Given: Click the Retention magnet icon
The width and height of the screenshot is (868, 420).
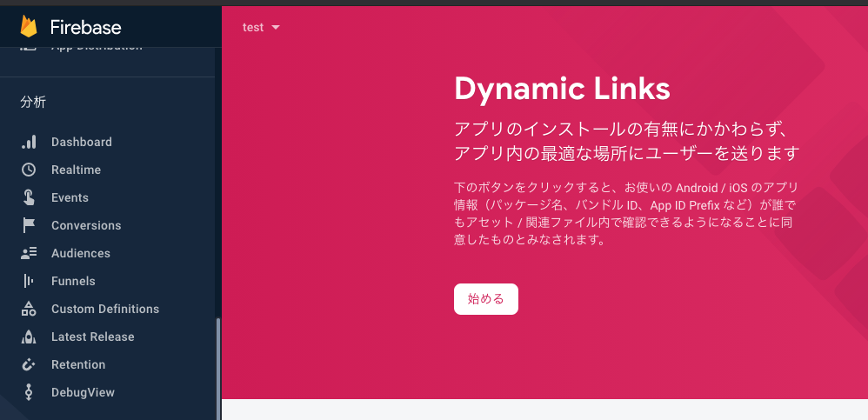Looking at the screenshot, I should 29,364.
